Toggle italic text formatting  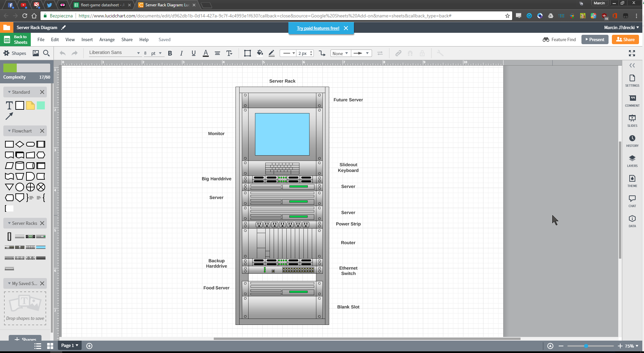tap(181, 53)
